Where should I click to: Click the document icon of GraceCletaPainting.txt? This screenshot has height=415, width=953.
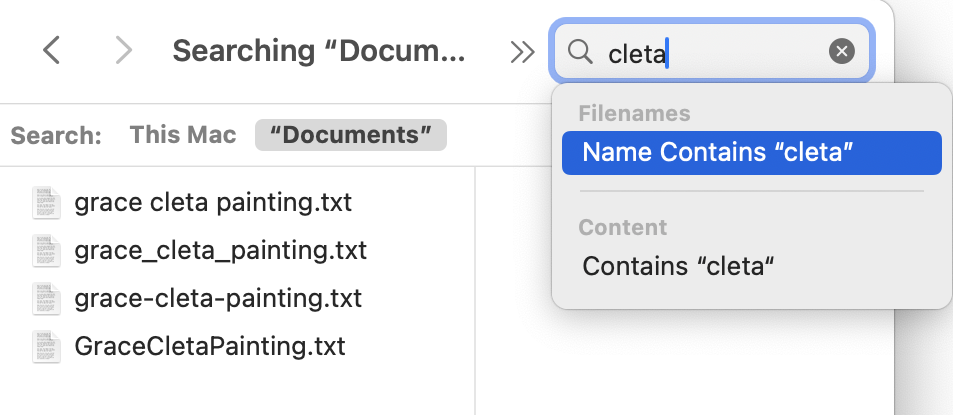click(47, 346)
